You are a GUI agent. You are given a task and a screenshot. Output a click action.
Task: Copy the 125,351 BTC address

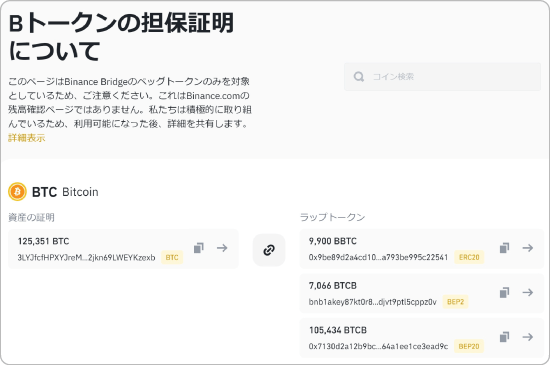199,248
